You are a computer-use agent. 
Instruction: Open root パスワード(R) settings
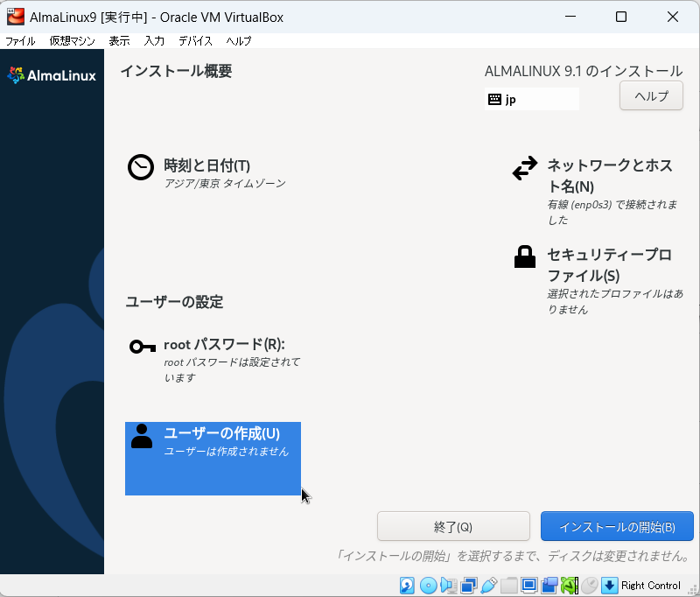[213, 360]
